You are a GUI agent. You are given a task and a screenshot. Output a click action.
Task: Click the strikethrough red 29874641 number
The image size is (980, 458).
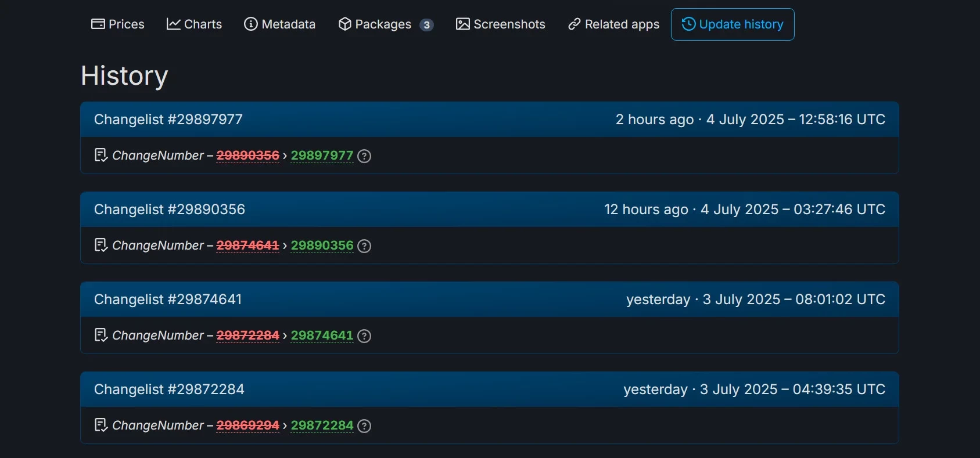(x=247, y=246)
